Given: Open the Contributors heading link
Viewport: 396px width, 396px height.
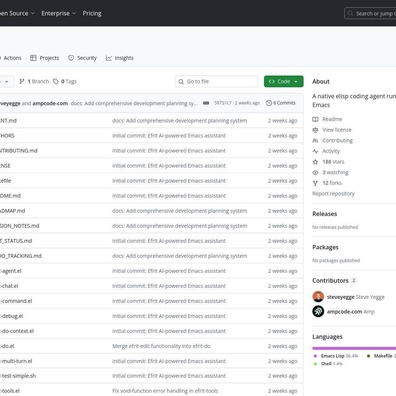Looking at the screenshot, I should click(x=330, y=281).
